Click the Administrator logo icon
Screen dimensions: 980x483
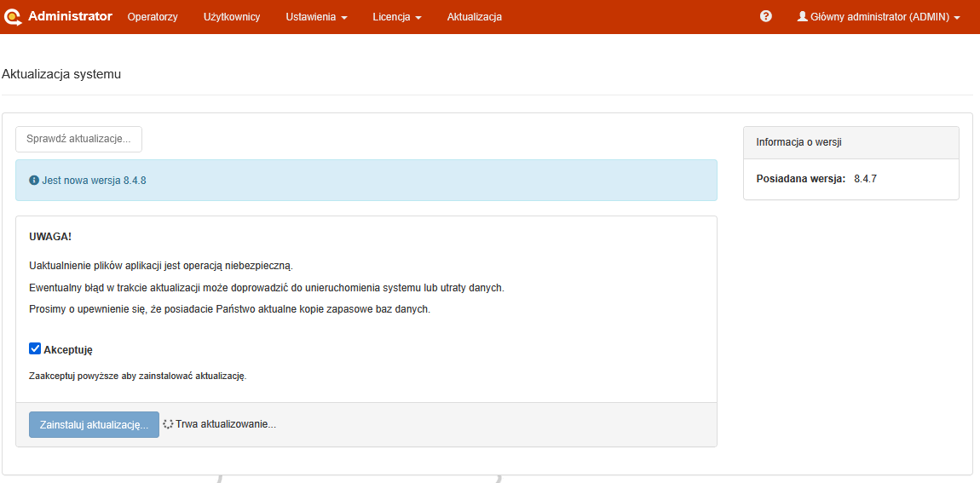pyautogui.click(x=13, y=16)
